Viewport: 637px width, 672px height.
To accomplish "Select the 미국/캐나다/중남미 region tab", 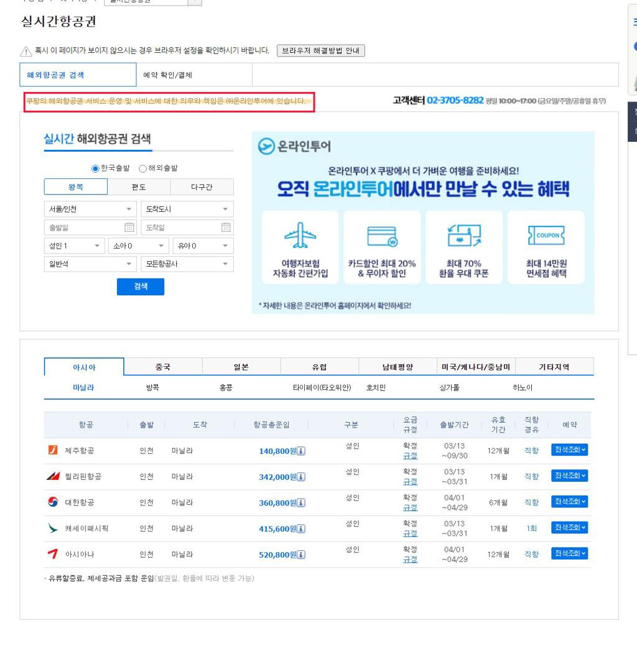I will [476, 367].
